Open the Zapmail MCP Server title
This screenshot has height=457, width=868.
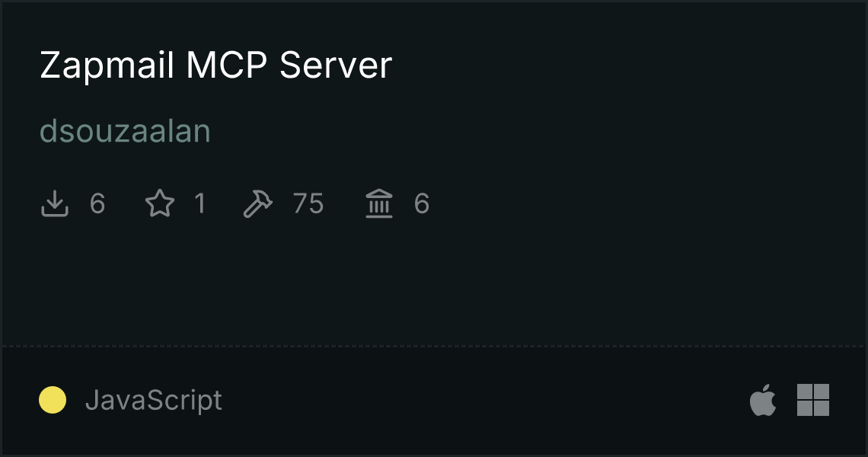click(216, 66)
